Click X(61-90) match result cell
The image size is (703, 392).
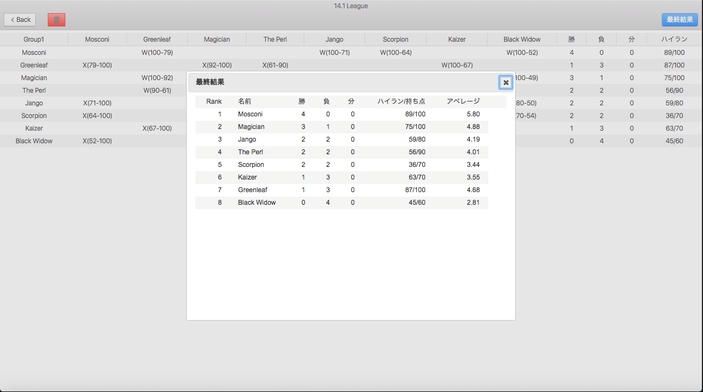point(275,65)
